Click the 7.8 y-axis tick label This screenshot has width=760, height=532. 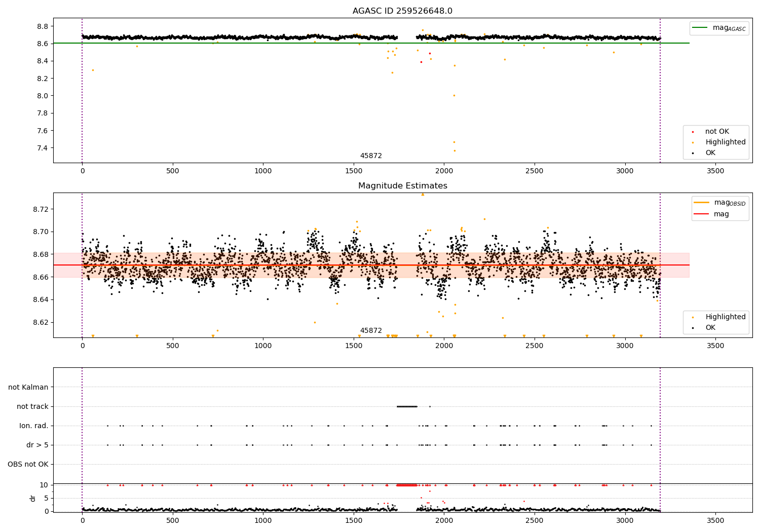43,113
